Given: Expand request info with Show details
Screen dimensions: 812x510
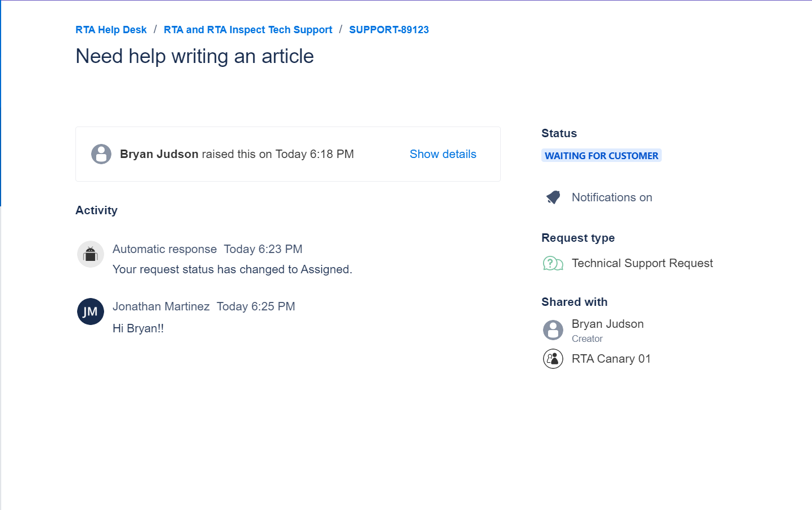Looking at the screenshot, I should (442, 154).
